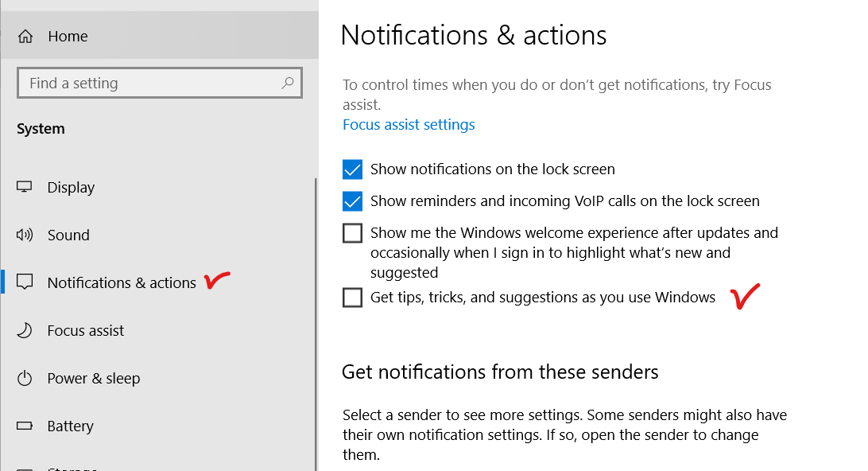This screenshot has height=471, width=868.
Task: Open the Focus assist settings link
Action: point(409,125)
